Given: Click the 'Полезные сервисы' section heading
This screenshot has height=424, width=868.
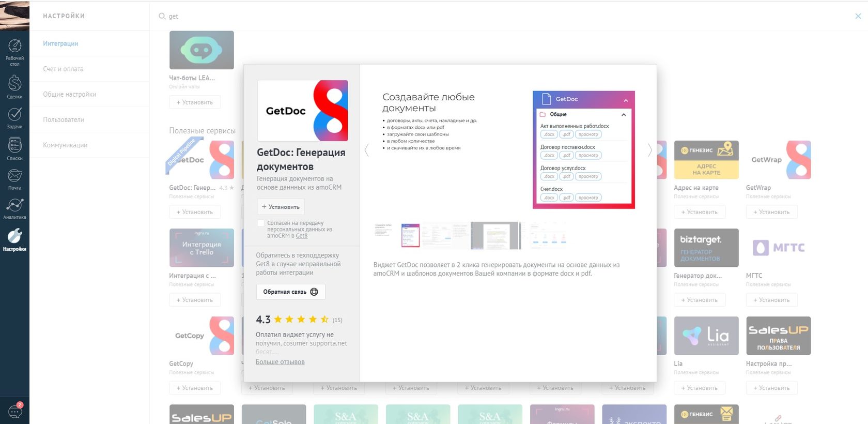Looking at the screenshot, I should click(202, 131).
